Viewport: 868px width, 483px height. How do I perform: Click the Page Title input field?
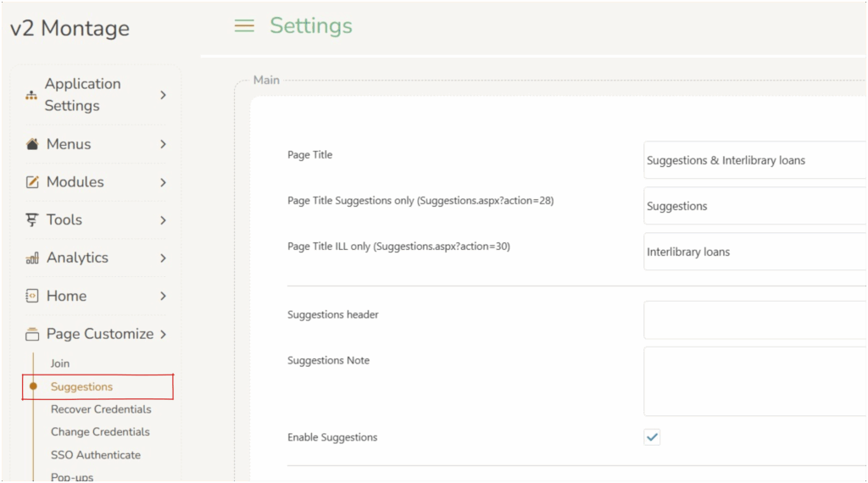coord(754,160)
